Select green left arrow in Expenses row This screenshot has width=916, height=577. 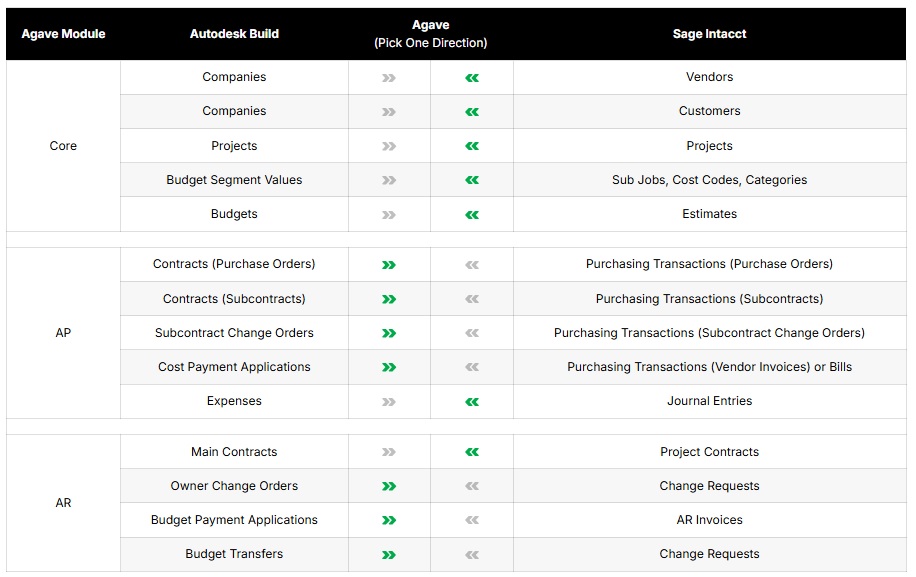(472, 401)
